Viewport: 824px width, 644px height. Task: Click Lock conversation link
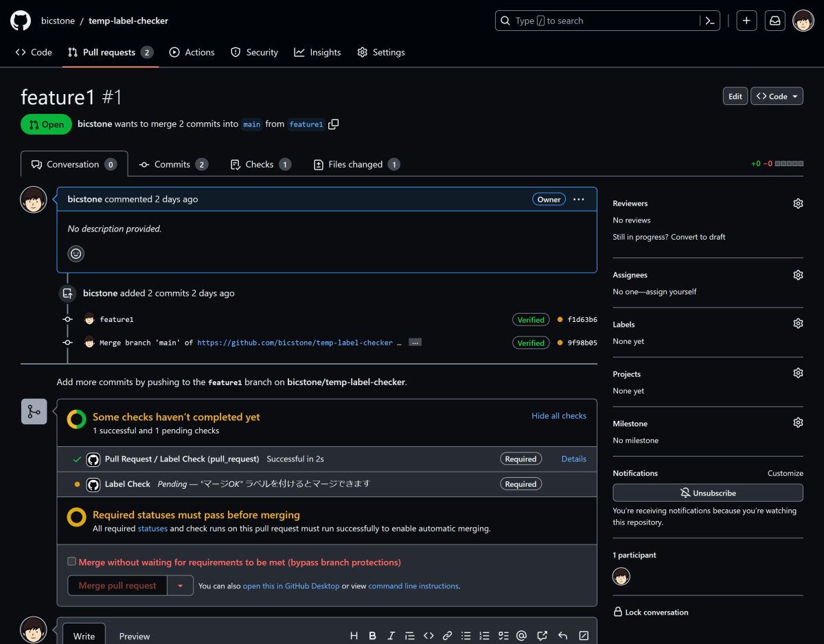pos(651,612)
